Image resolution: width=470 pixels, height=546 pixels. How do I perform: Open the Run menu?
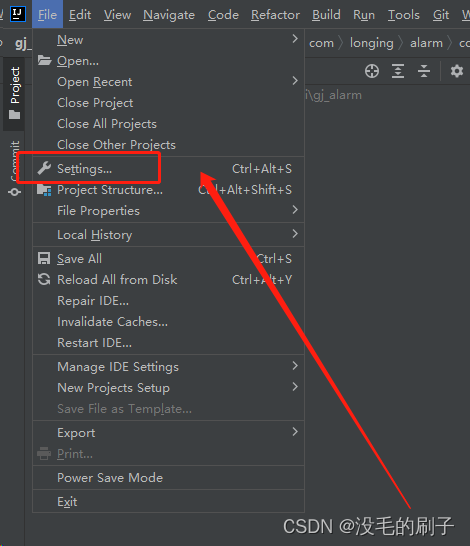364,15
